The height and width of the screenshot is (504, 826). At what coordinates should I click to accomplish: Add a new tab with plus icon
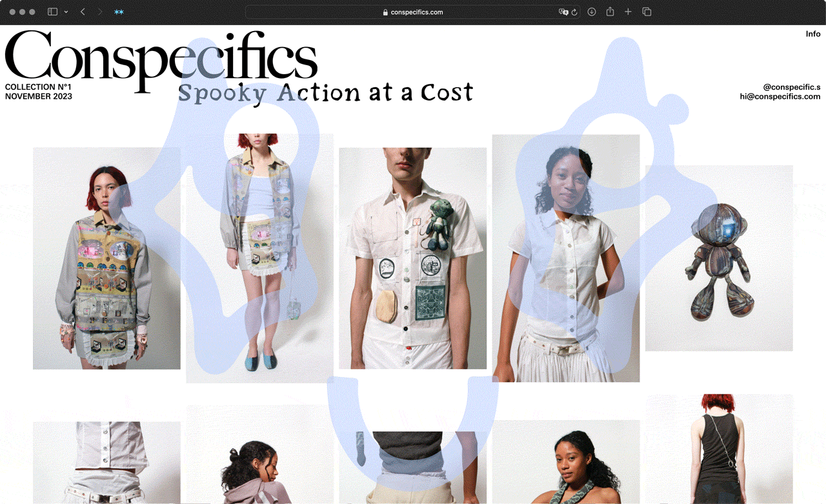628,12
